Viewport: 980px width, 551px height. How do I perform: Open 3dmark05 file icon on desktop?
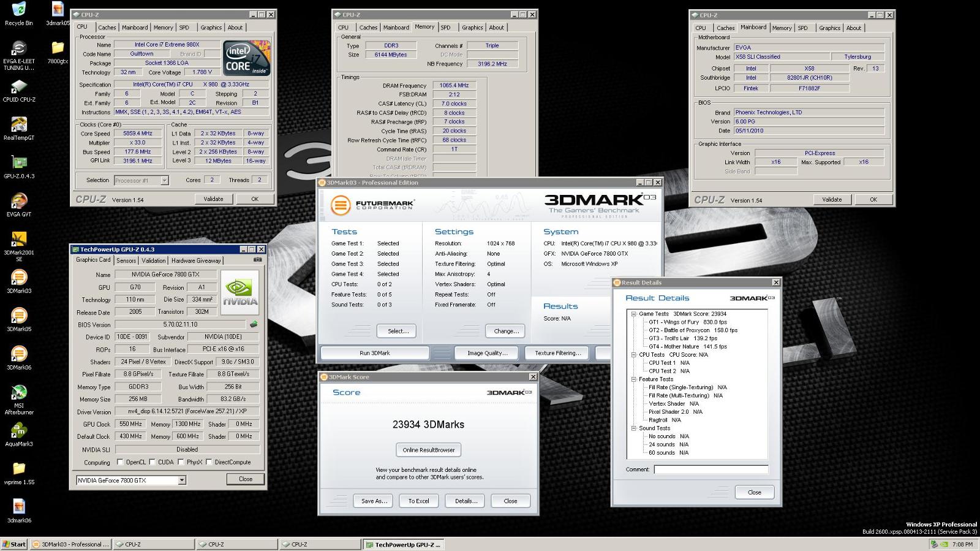(x=58, y=13)
